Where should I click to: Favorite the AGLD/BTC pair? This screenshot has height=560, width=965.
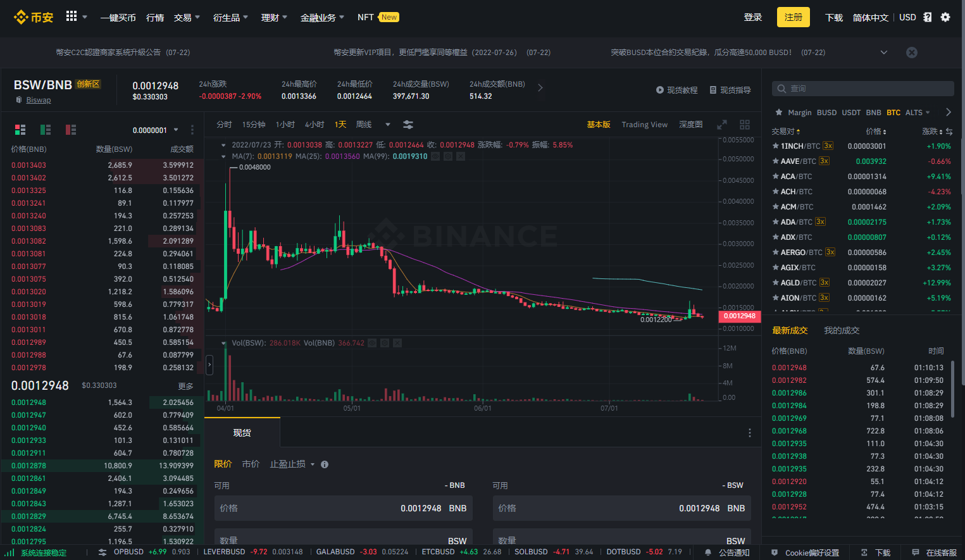775,283
